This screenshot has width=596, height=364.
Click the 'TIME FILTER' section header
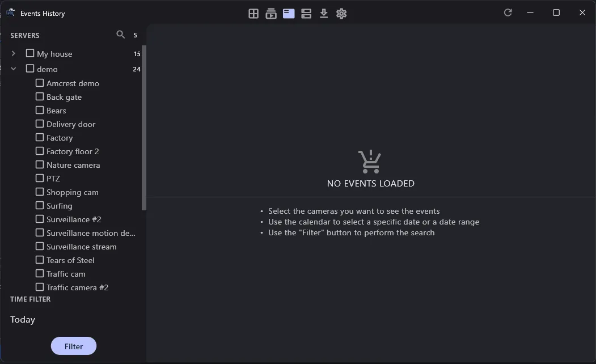pyautogui.click(x=31, y=299)
